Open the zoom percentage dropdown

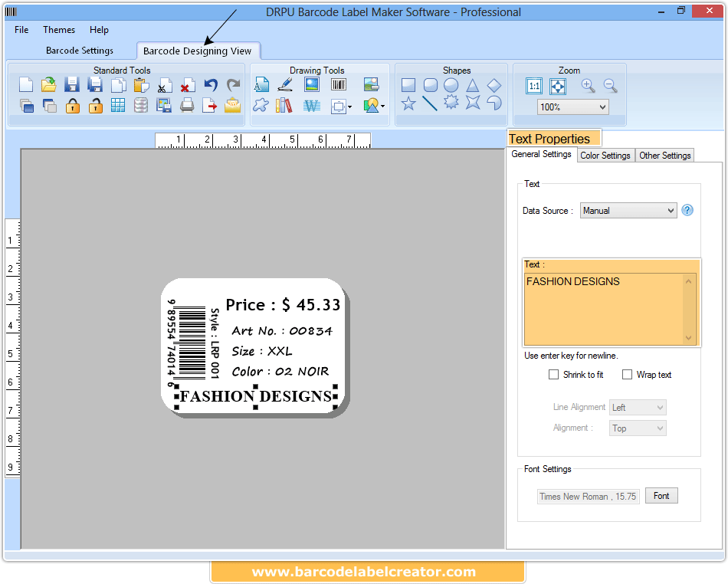tap(573, 107)
